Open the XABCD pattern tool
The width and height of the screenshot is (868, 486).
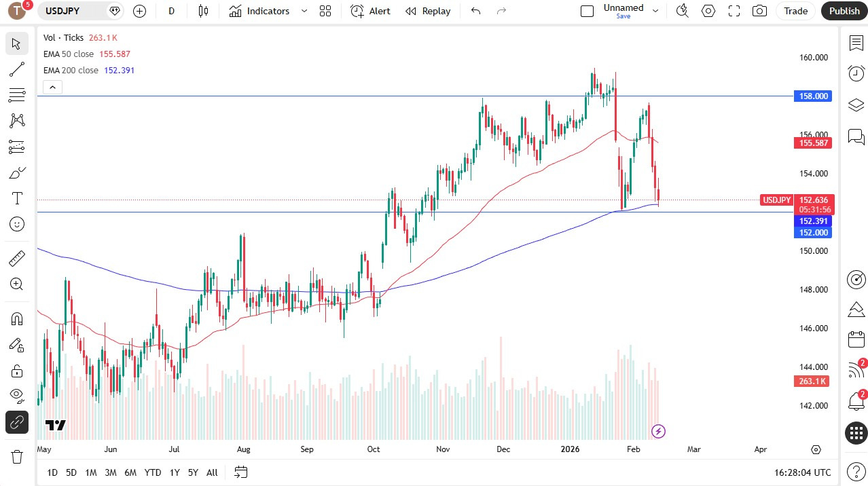pyautogui.click(x=16, y=120)
